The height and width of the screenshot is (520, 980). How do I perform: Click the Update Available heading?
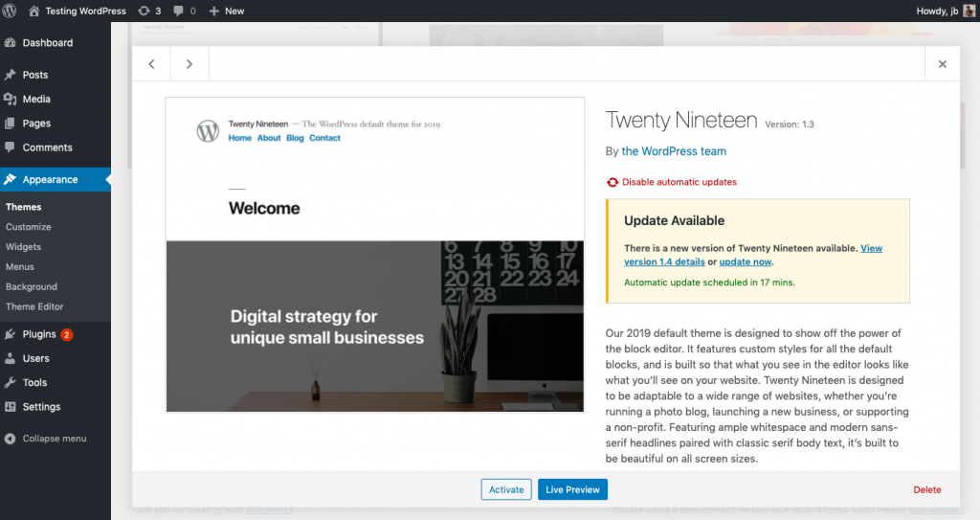click(675, 221)
